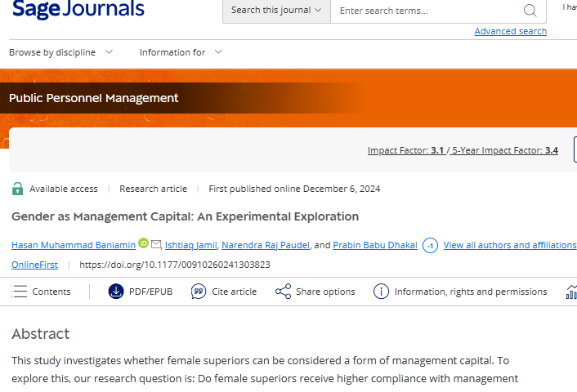Expand the +1 additional authors badge
This screenshot has height=392, width=577.
pyautogui.click(x=430, y=246)
